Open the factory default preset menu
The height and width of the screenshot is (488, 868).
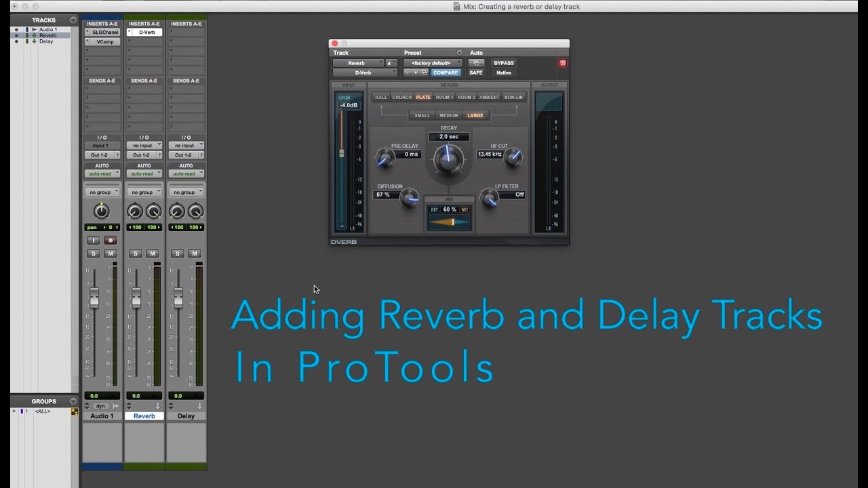click(x=432, y=63)
